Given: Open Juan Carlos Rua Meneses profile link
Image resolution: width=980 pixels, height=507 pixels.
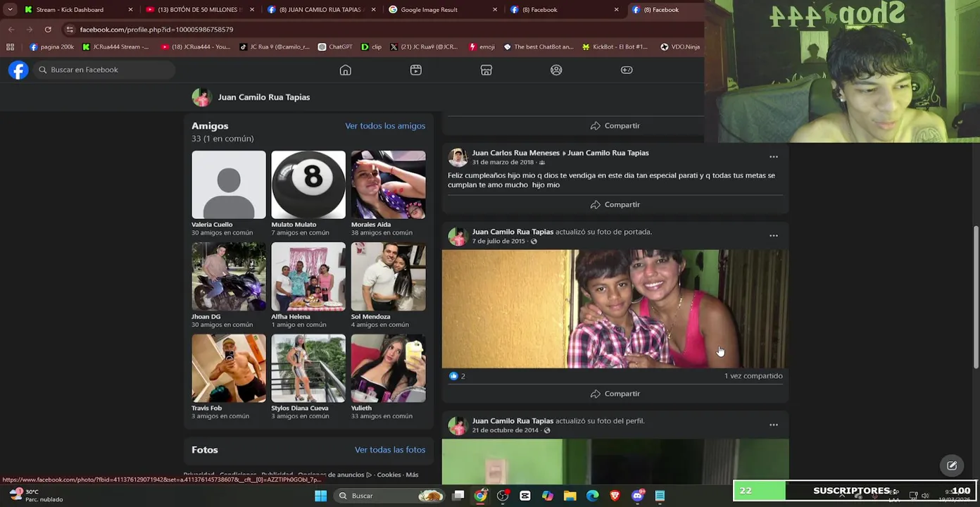Looking at the screenshot, I should click(515, 153).
